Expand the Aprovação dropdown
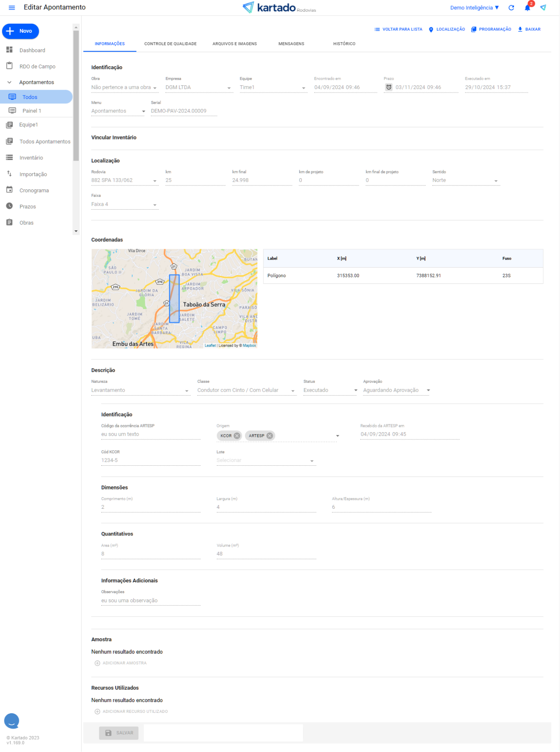560x752 pixels. coord(428,390)
